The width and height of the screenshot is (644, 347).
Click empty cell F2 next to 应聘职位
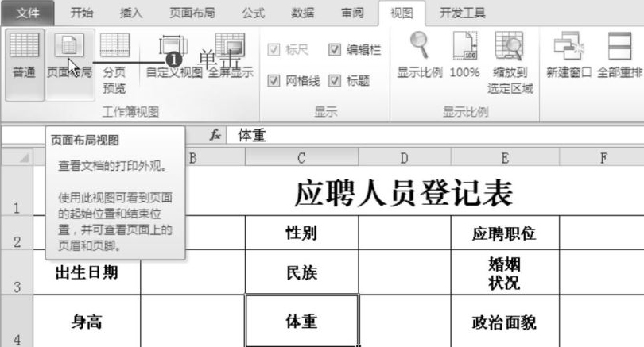[x=602, y=233]
